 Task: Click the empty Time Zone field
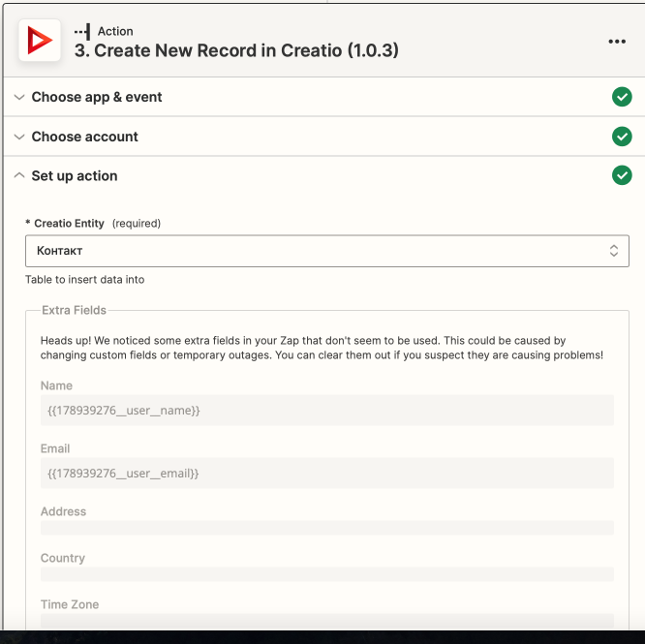point(326,620)
